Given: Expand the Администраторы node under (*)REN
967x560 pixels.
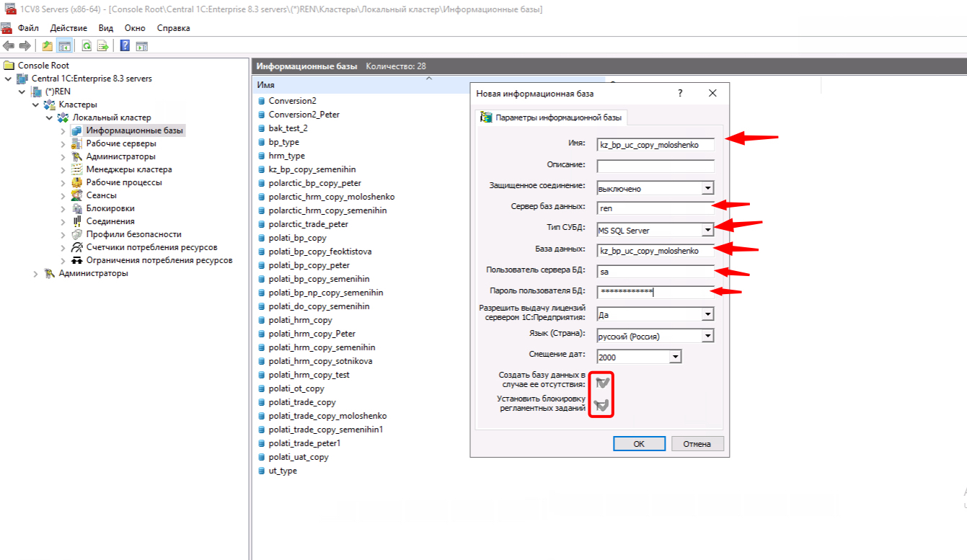Looking at the screenshot, I should pos(35,273).
